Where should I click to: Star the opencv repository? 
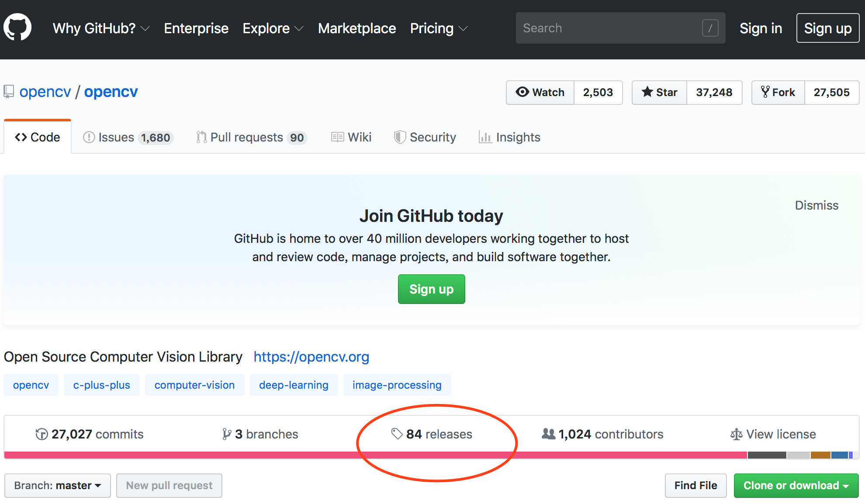coord(659,93)
